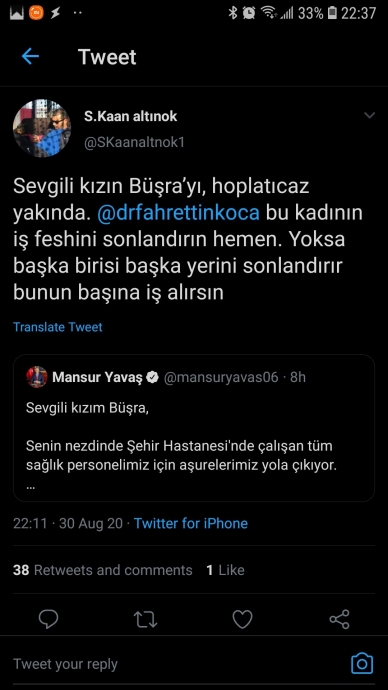
Task: Tap Mansur Yavaş small avatar
Action: [37, 377]
